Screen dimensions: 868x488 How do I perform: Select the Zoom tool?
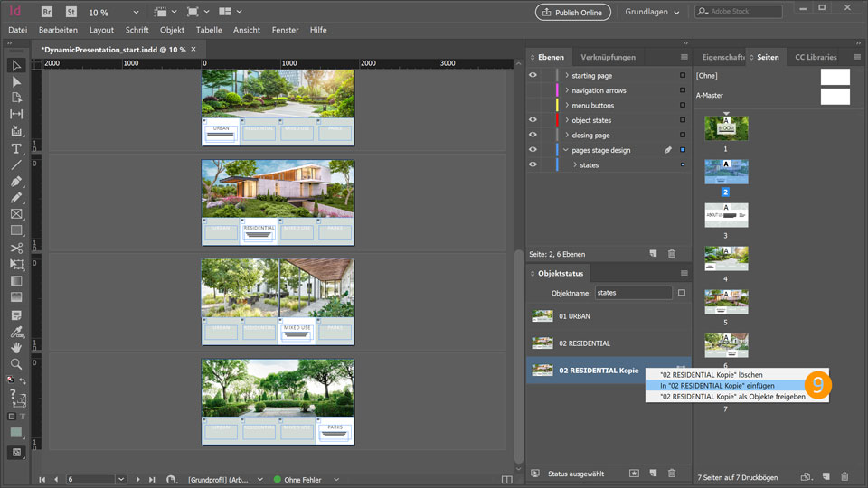click(x=16, y=364)
